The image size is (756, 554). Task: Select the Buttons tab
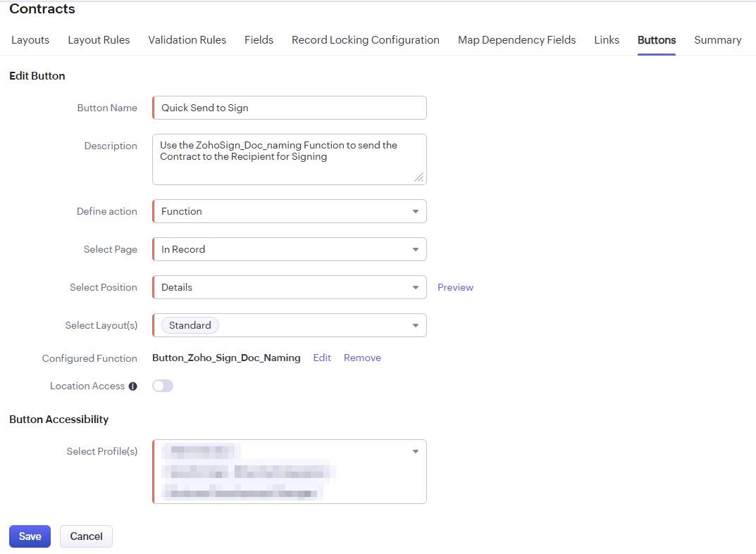click(657, 40)
